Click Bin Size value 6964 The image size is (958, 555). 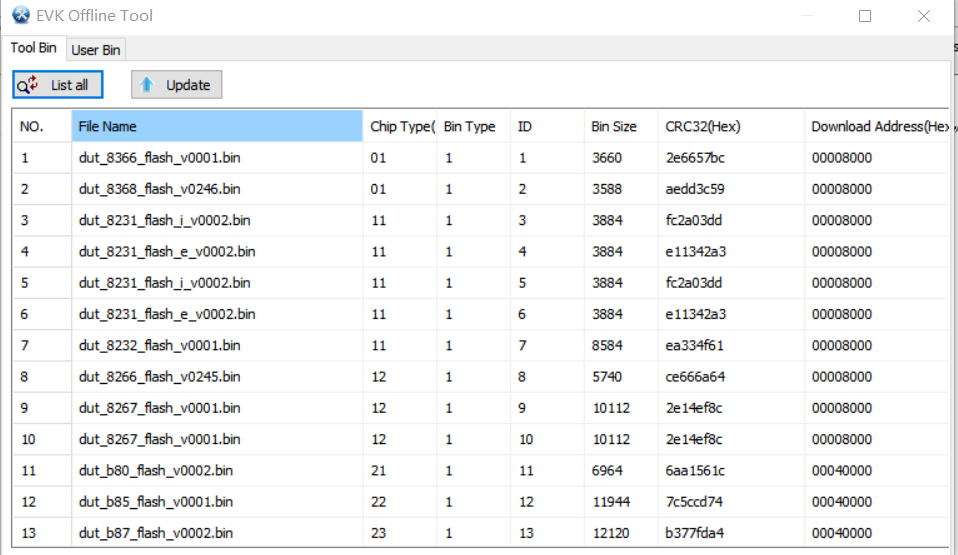coord(607,470)
